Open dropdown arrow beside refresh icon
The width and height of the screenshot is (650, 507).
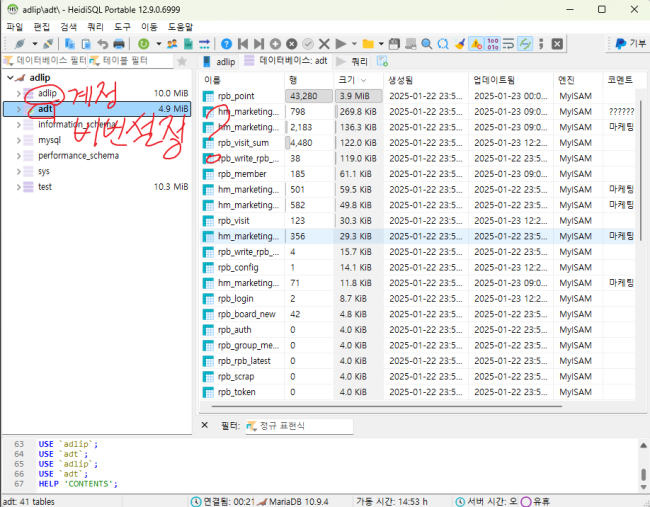coord(158,44)
